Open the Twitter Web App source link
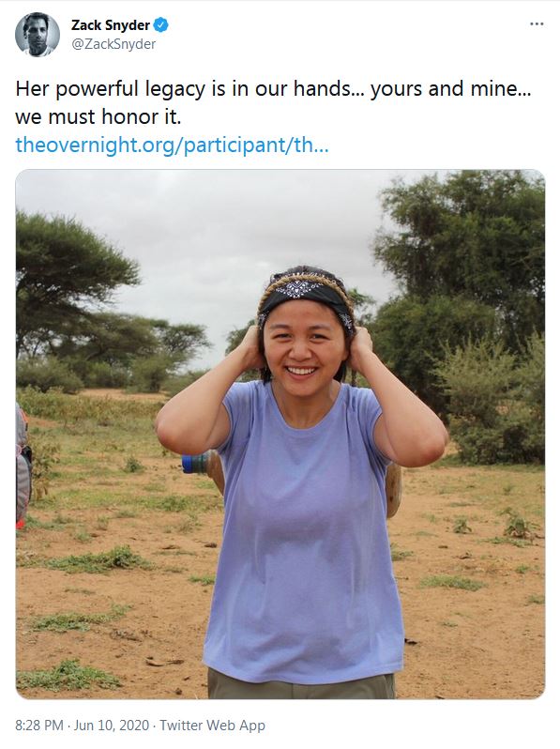 [212, 726]
